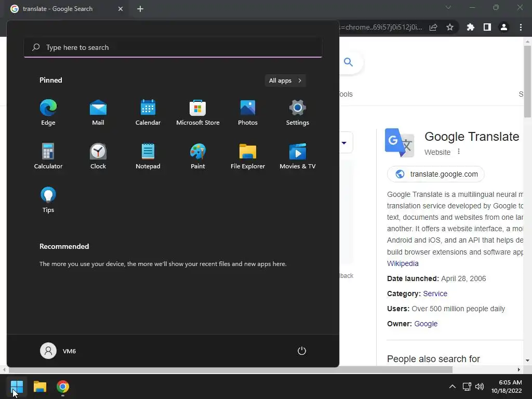Click the Windows Start button on taskbar
The width and height of the screenshot is (532, 399).
click(x=17, y=387)
